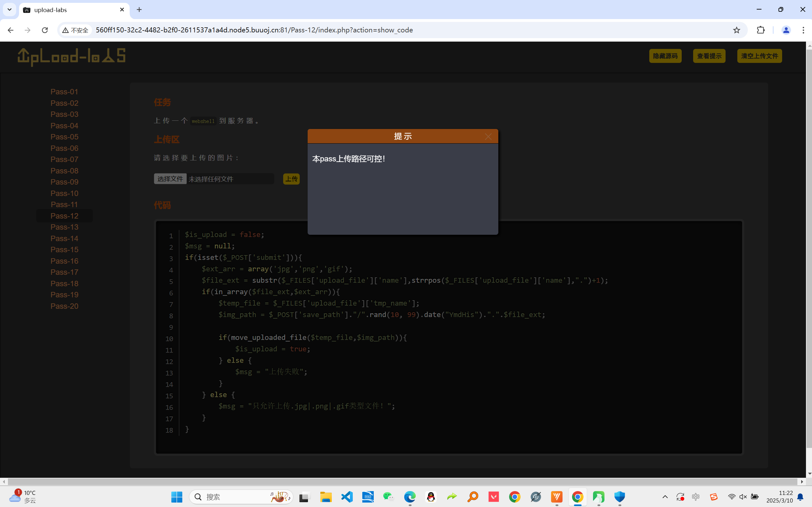This screenshot has height=507, width=812.
Task: Open Visual Studio Code from taskbar
Action: 347,497
